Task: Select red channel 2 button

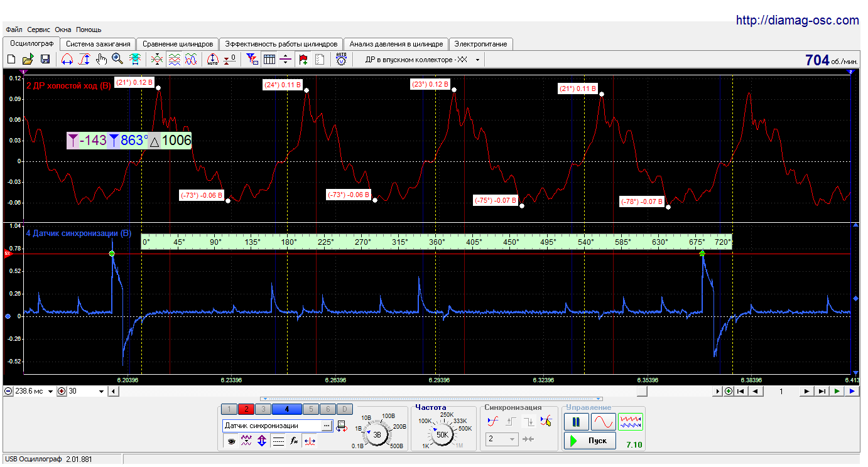Action: [246, 409]
